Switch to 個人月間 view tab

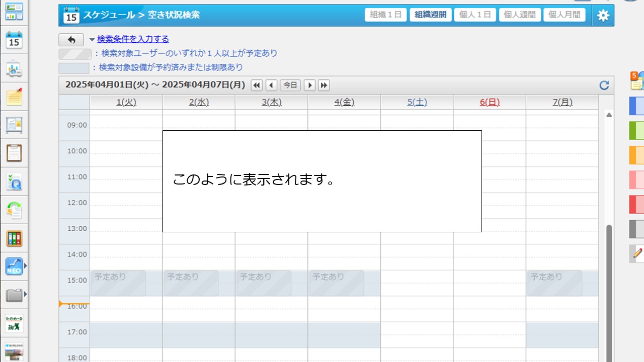click(x=564, y=15)
